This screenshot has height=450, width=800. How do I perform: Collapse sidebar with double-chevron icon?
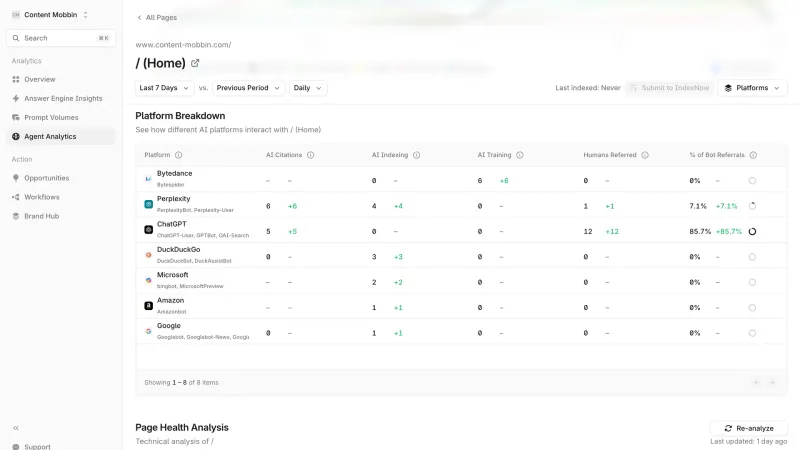pos(16,428)
